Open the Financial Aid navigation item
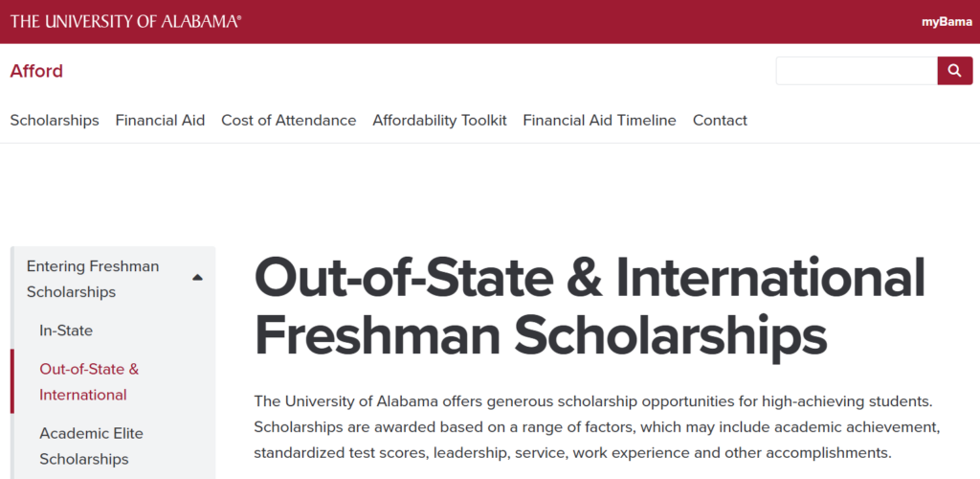 click(160, 120)
